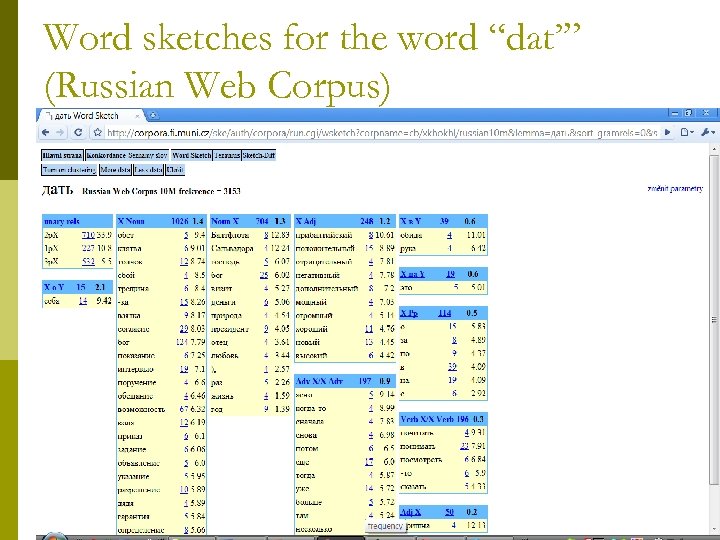Select the score 9.42 in себя row
Screen dimensions: 720x540
(x=104, y=301)
